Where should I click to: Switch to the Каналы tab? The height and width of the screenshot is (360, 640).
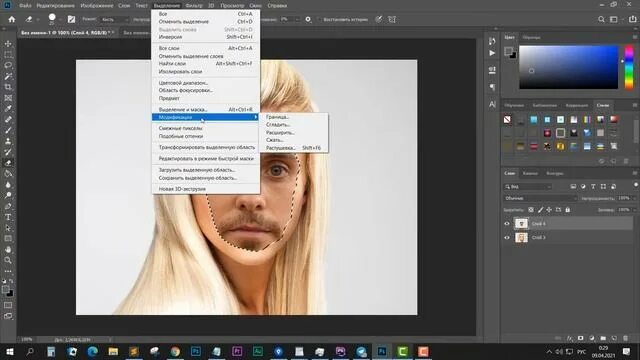[530, 173]
